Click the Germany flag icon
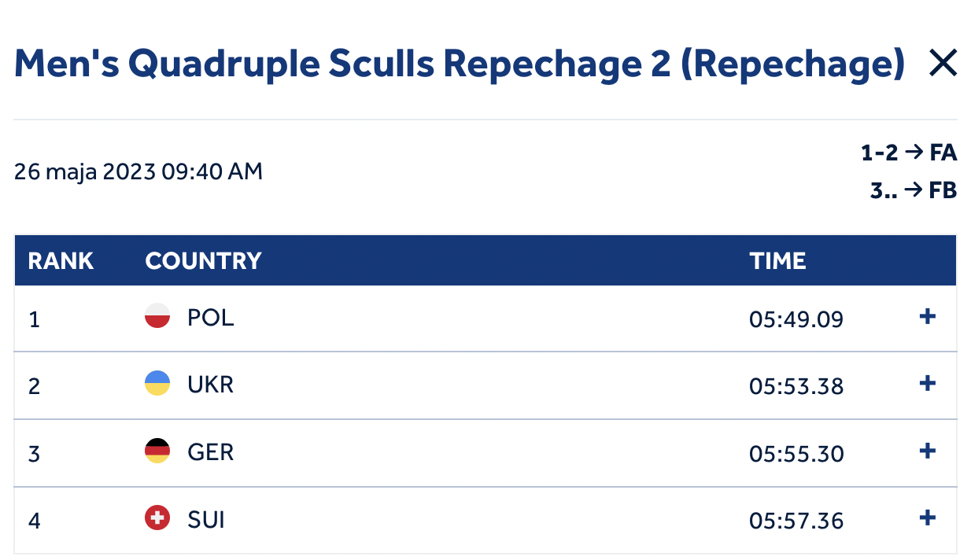971x560 pixels. pyautogui.click(x=157, y=451)
